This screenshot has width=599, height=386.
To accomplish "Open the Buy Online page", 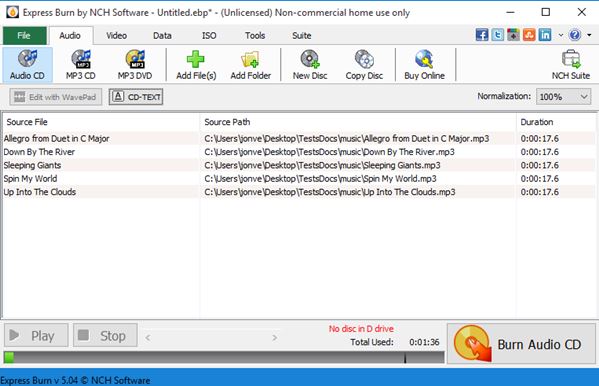I will 424,65.
